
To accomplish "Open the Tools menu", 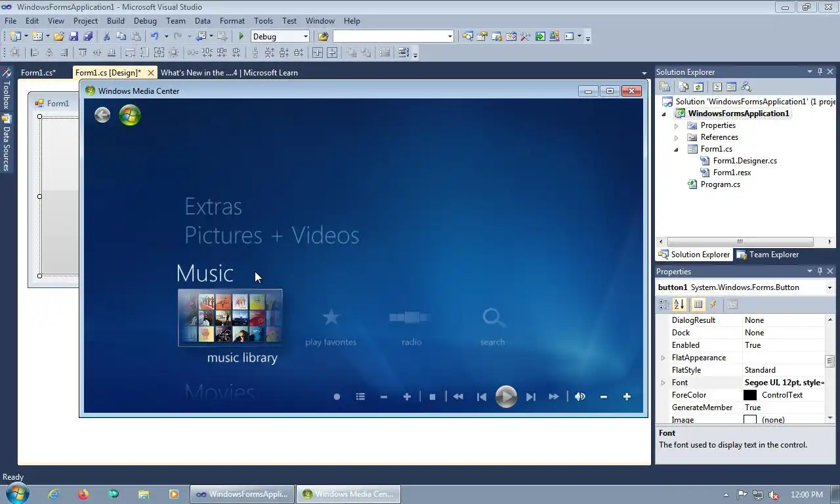I will [x=263, y=21].
